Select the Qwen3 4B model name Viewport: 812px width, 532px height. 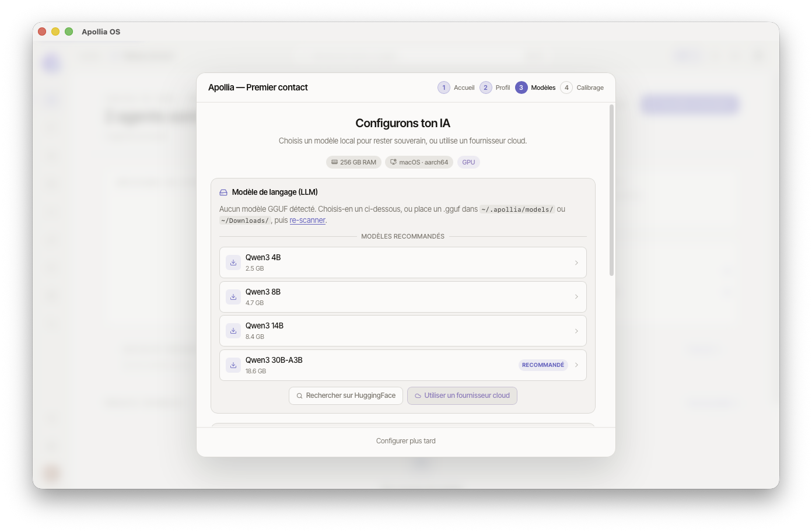click(263, 257)
